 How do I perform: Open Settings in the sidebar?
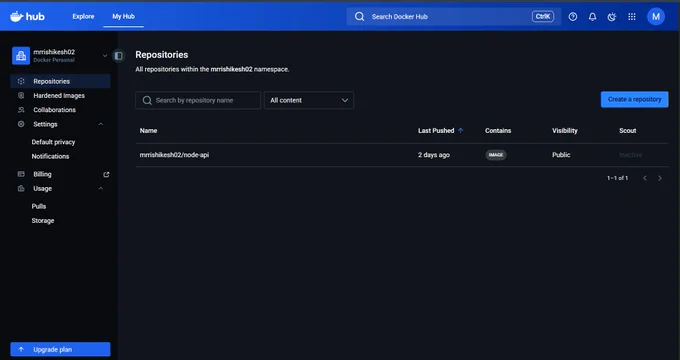coord(45,124)
